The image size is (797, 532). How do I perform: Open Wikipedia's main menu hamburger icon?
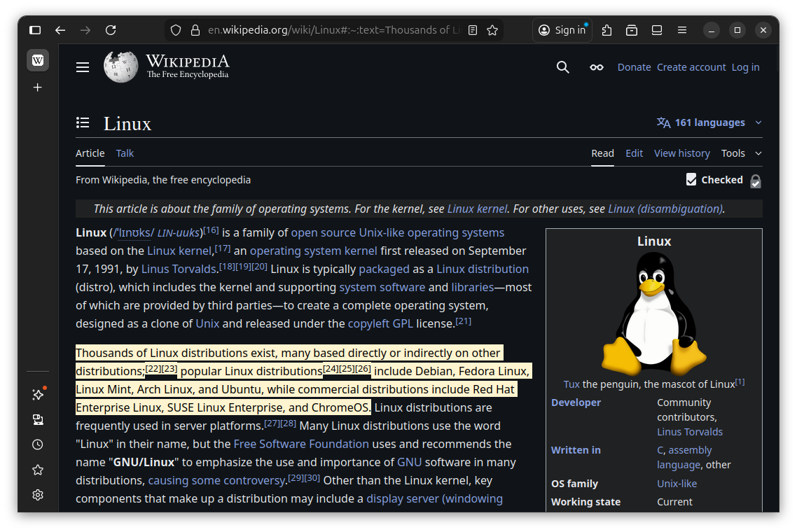[x=82, y=66]
